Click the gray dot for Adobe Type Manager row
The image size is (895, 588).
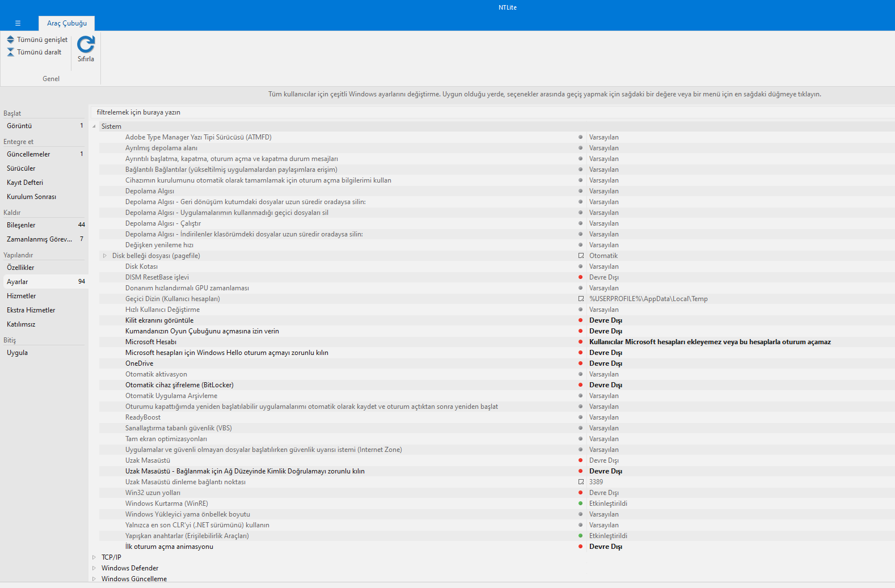580,137
